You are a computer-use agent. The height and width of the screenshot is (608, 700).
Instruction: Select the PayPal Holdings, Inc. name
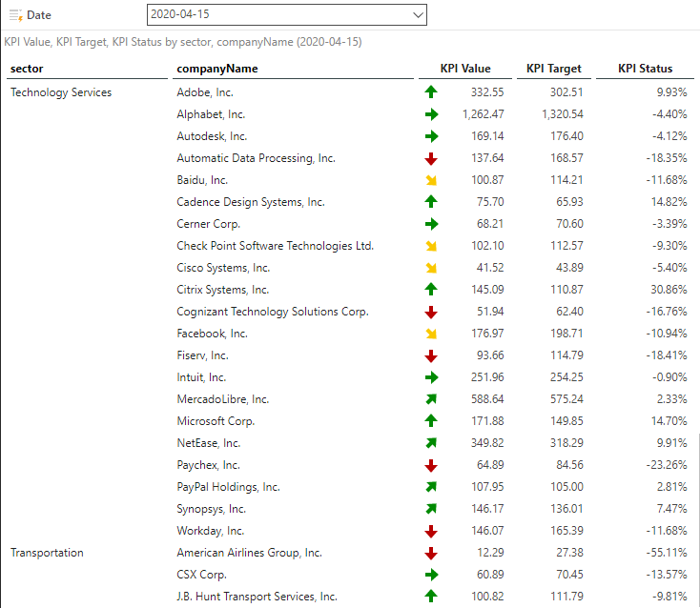(228, 487)
